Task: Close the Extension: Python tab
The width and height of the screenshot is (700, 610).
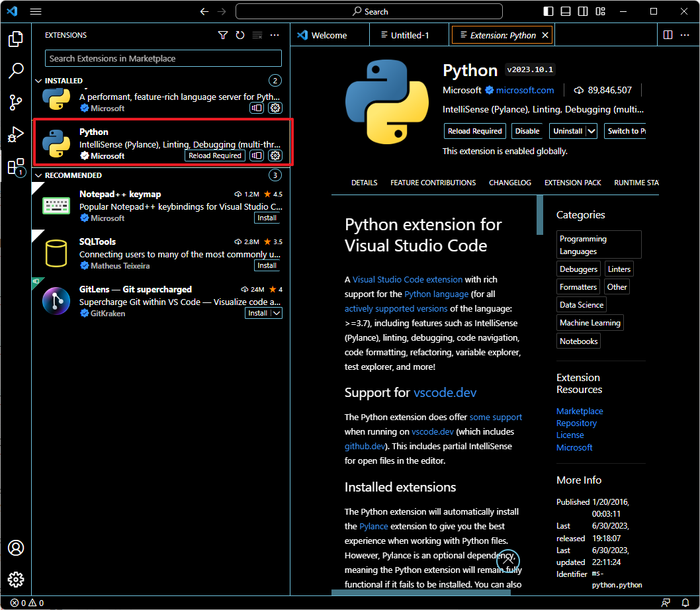Action: tap(545, 35)
